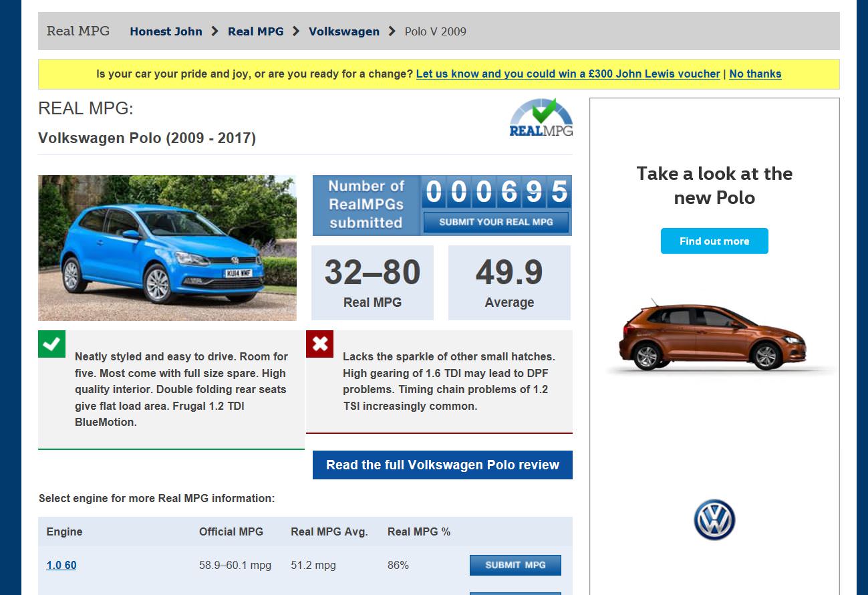Open the Honest John breadcrumb link

(x=166, y=31)
